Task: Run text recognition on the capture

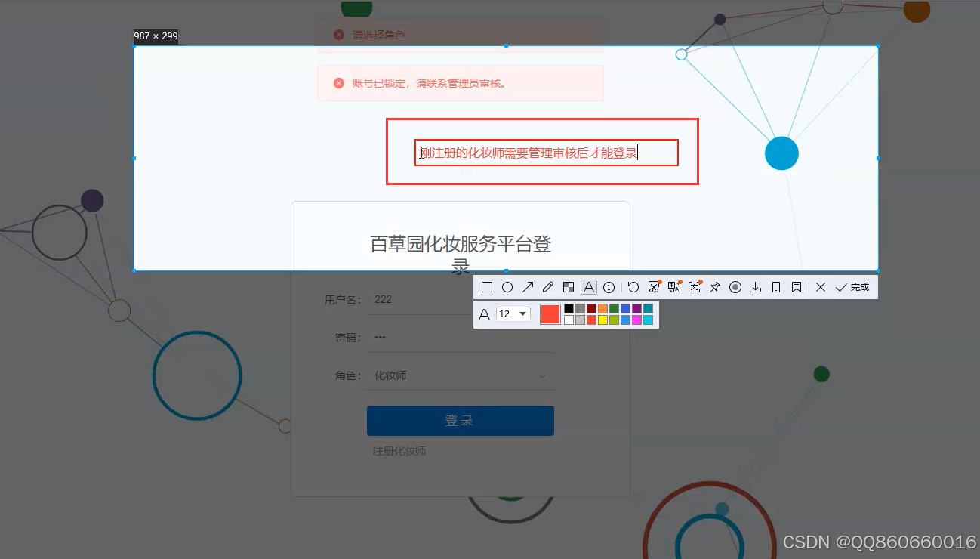Action: (x=695, y=287)
